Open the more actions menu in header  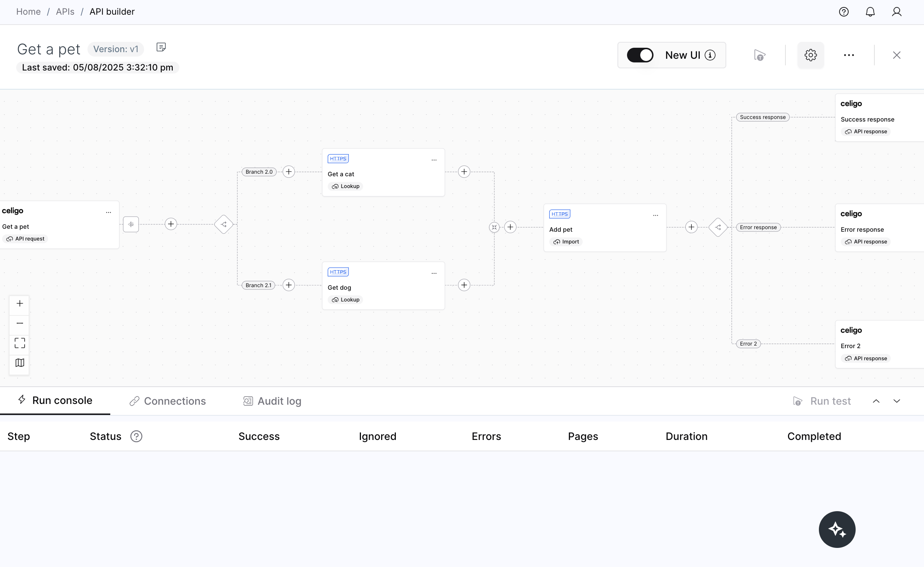(849, 55)
